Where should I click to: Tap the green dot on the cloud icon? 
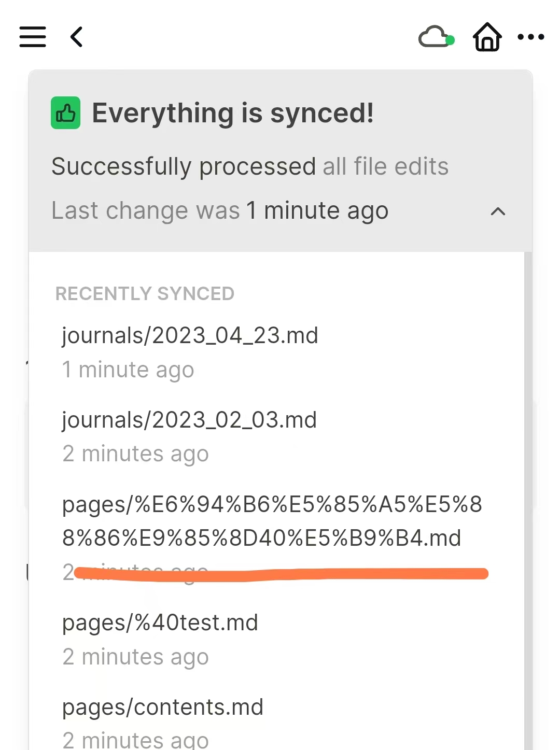[450, 39]
